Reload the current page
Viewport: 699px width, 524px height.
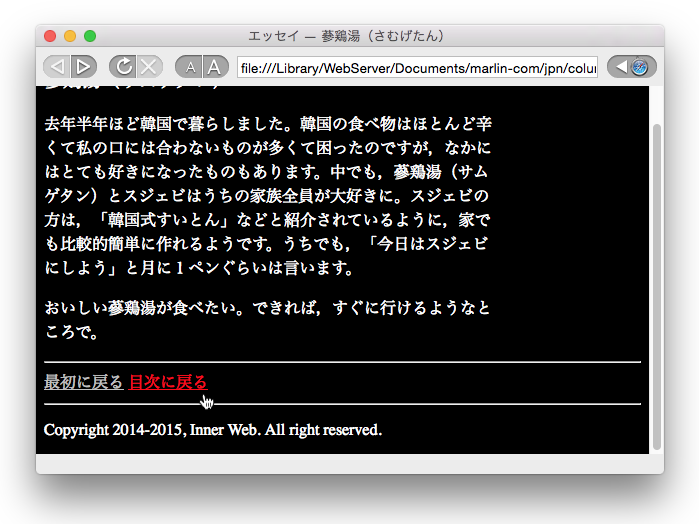point(123,67)
